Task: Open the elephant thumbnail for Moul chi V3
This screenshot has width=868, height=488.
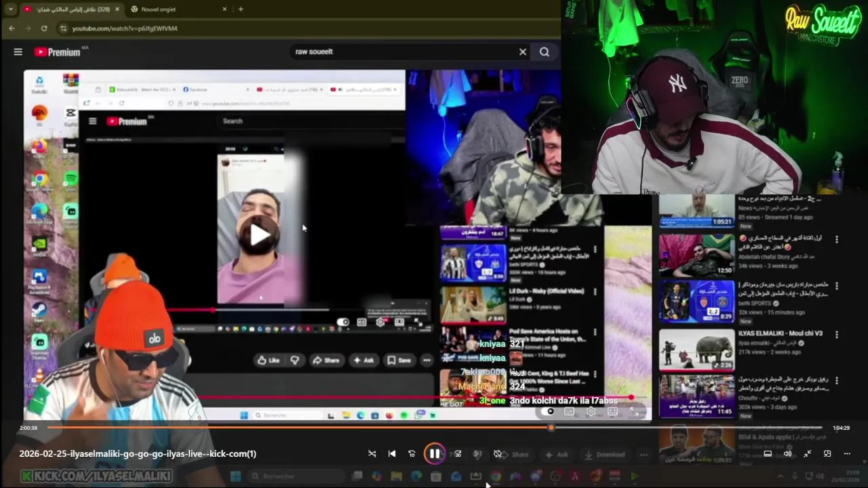Action: (x=696, y=350)
